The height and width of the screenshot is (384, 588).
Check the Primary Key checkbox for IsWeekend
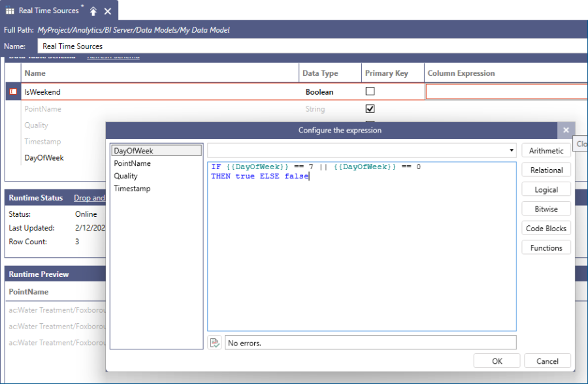[x=371, y=91]
